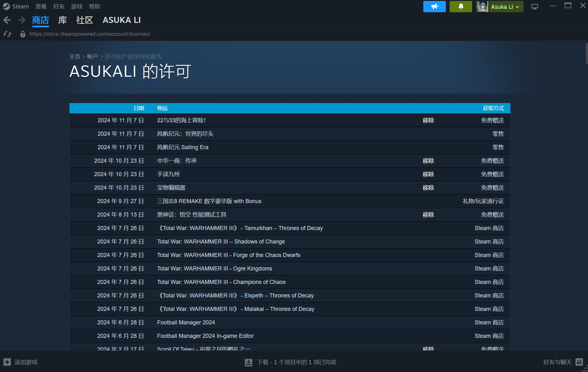Image resolution: width=588 pixels, height=372 pixels.
Task: Reload the page with refresh icon
Action: pyautogui.click(x=8, y=34)
